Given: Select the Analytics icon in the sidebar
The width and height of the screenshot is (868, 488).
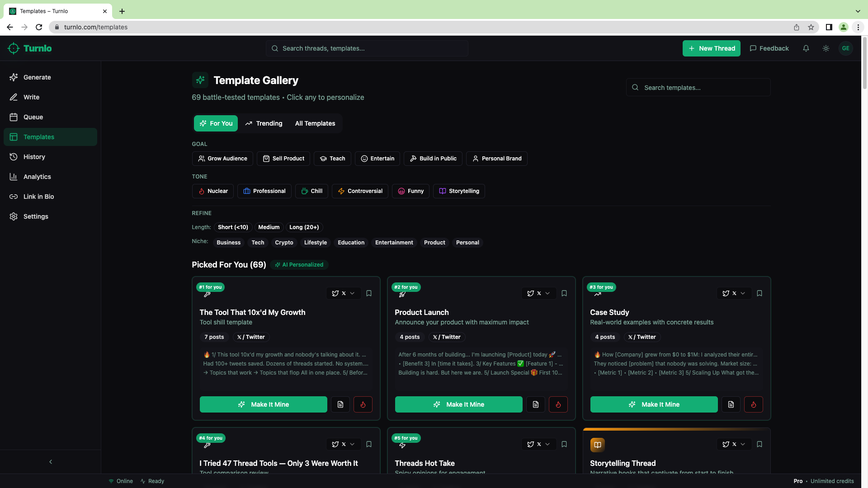Looking at the screenshot, I should click(14, 177).
